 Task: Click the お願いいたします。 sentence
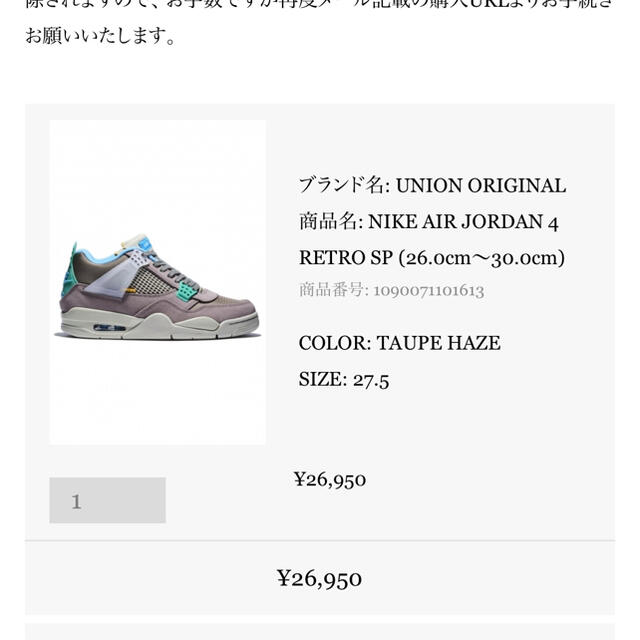pos(100,36)
